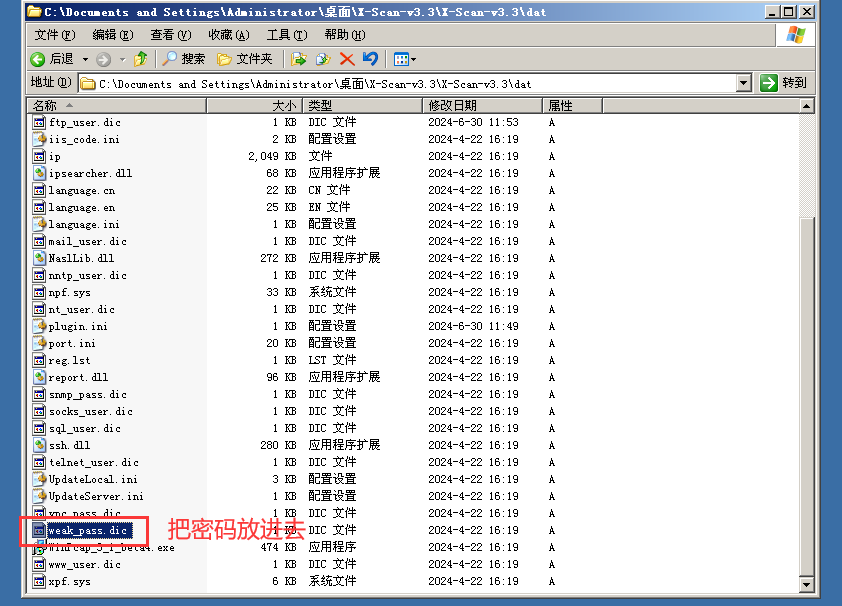Open the 编辑(E) menu

(113, 35)
